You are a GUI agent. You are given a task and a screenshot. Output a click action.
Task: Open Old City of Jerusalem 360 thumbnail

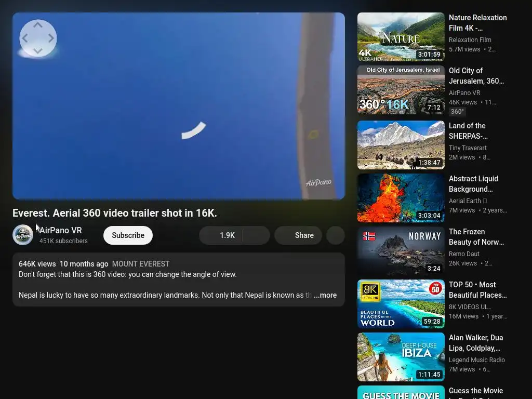coord(401,90)
